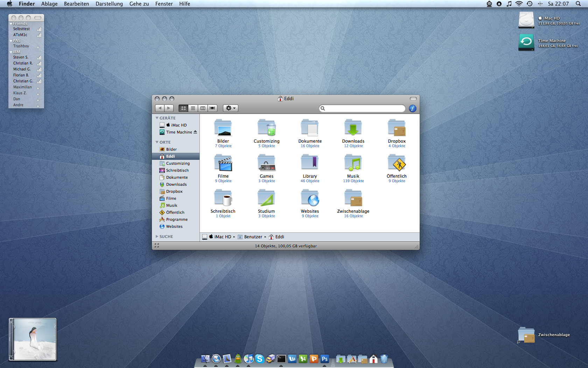This screenshot has width=588, height=368.
Task: Open the Dokumente folder icon
Action: pyautogui.click(x=310, y=128)
